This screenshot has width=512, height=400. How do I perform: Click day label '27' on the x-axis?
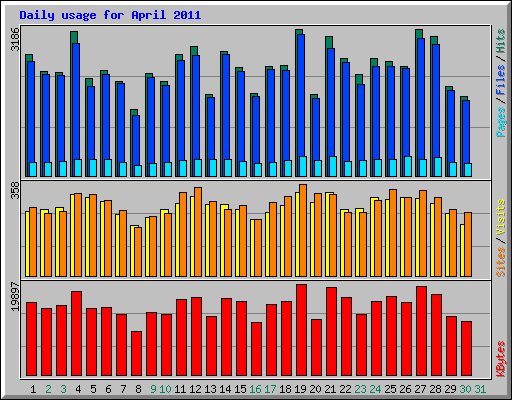[420, 389]
